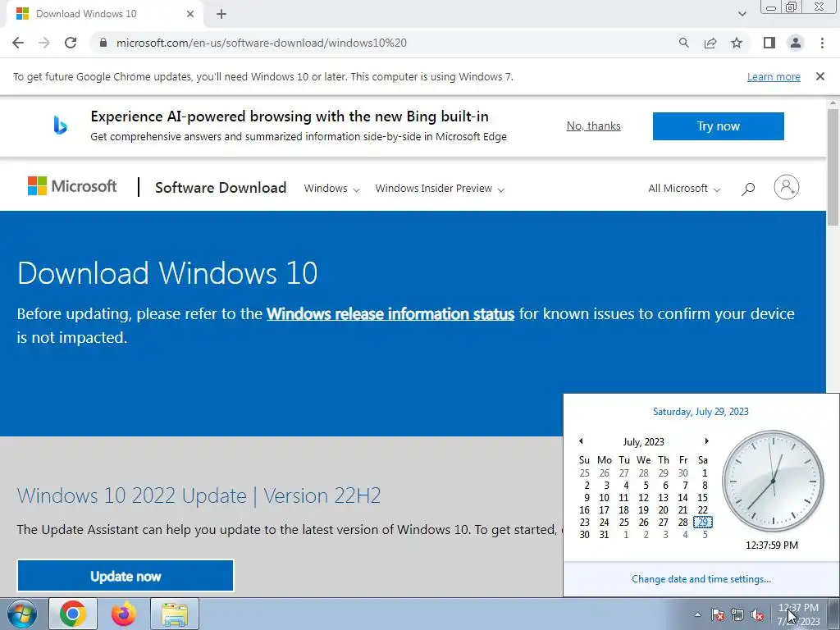840x630 pixels.
Task: Dismiss the Chrome update infobar
Action: [820, 76]
